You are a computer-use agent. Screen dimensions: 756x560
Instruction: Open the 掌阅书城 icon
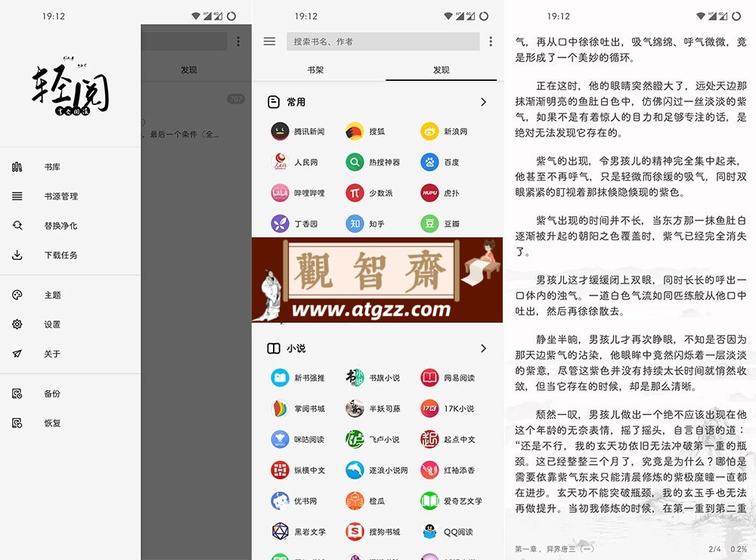click(280, 409)
